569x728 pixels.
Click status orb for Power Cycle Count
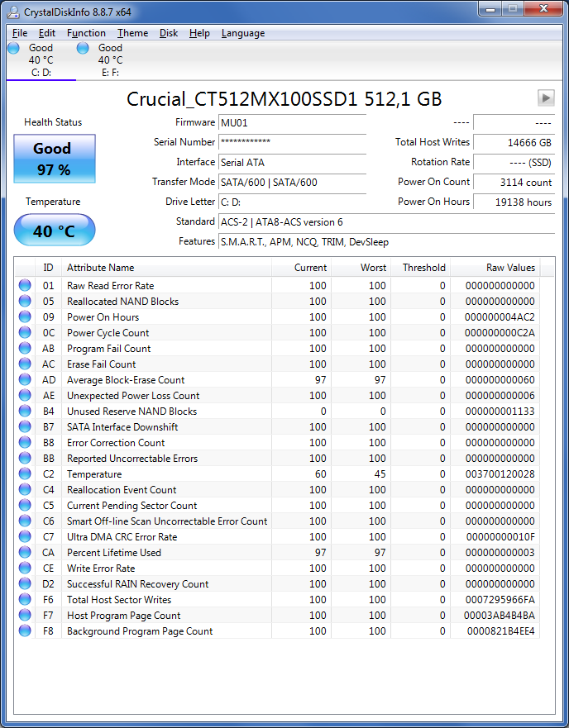point(25,333)
